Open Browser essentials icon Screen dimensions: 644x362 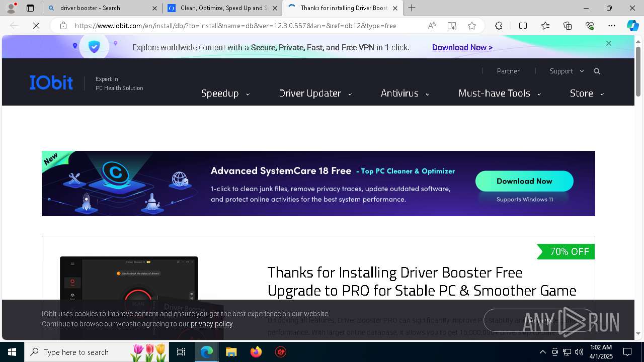point(590,26)
